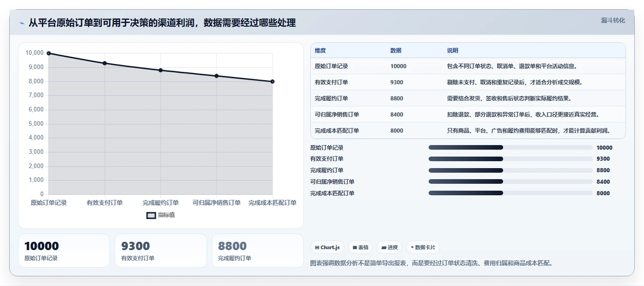Screen dimensions: 644x286
Task: Click the progress bar for 完成履约订单
Action: click(x=511, y=170)
